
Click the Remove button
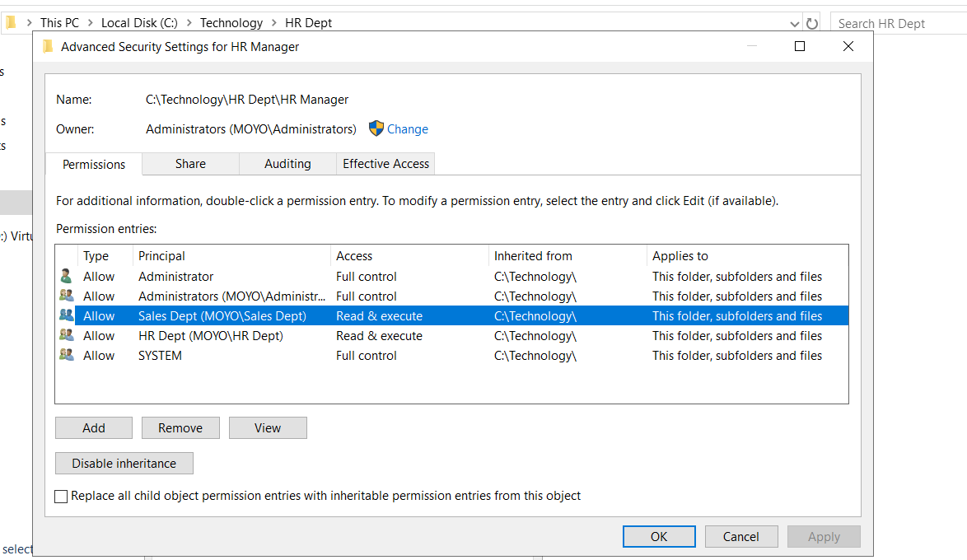pyautogui.click(x=180, y=428)
